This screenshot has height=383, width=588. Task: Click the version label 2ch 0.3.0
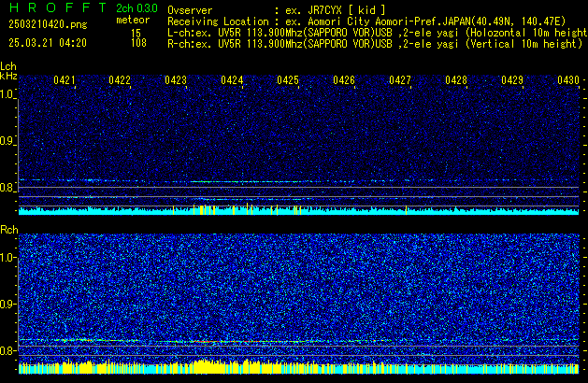[136, 7]
